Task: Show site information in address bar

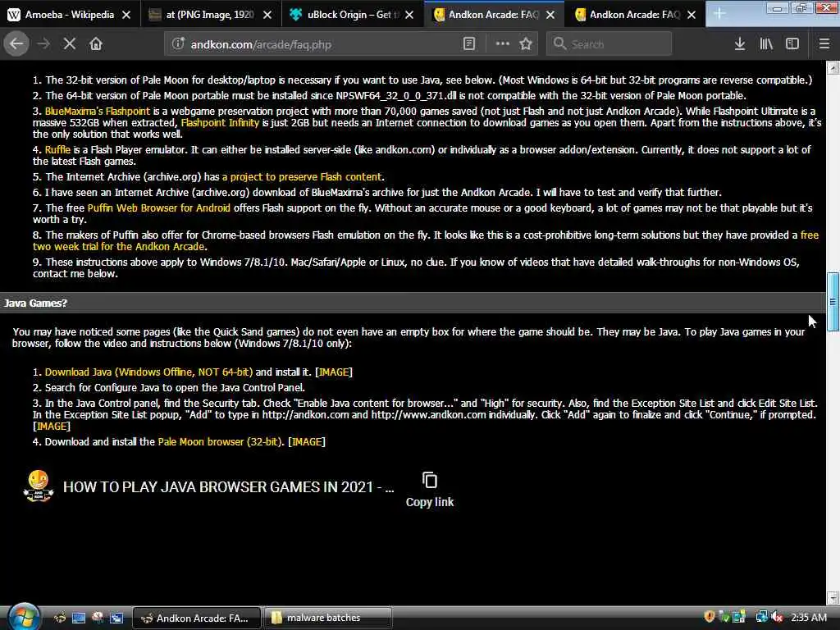Action: coord(178,44)
